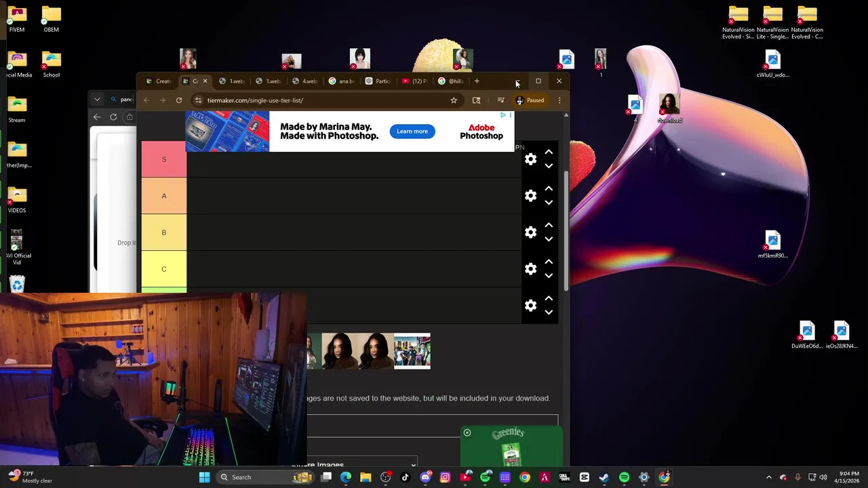The height and width of the screenshot is (488, 868).
Task: Switch to the 'ana b' Google tab
Action: click(341, 81)
